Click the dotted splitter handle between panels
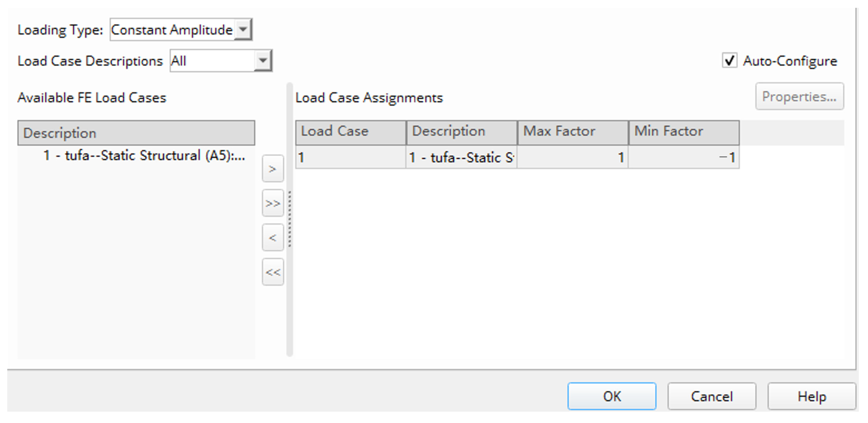 tap(290, 219)
